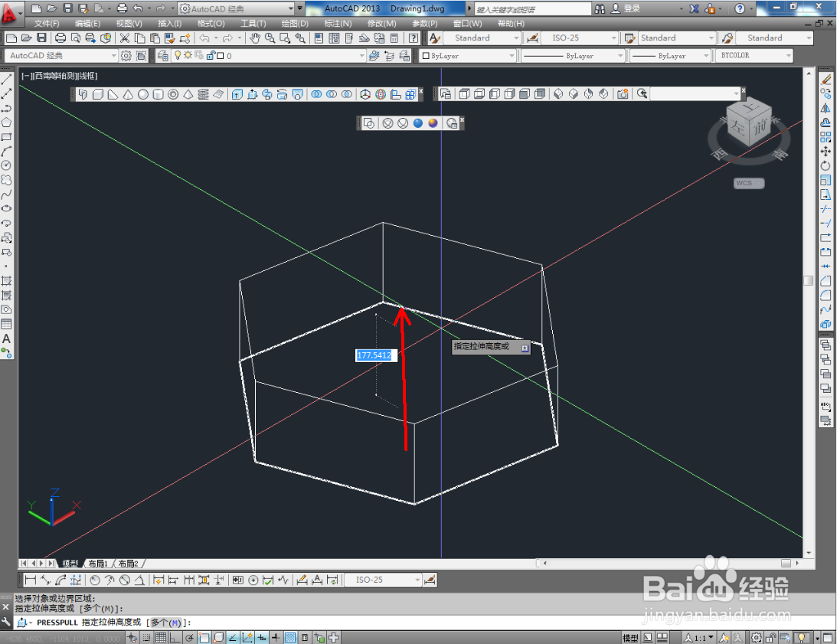Click the keyword search field in title bar
The image size is (837, 644).
[x=532, y=9]
